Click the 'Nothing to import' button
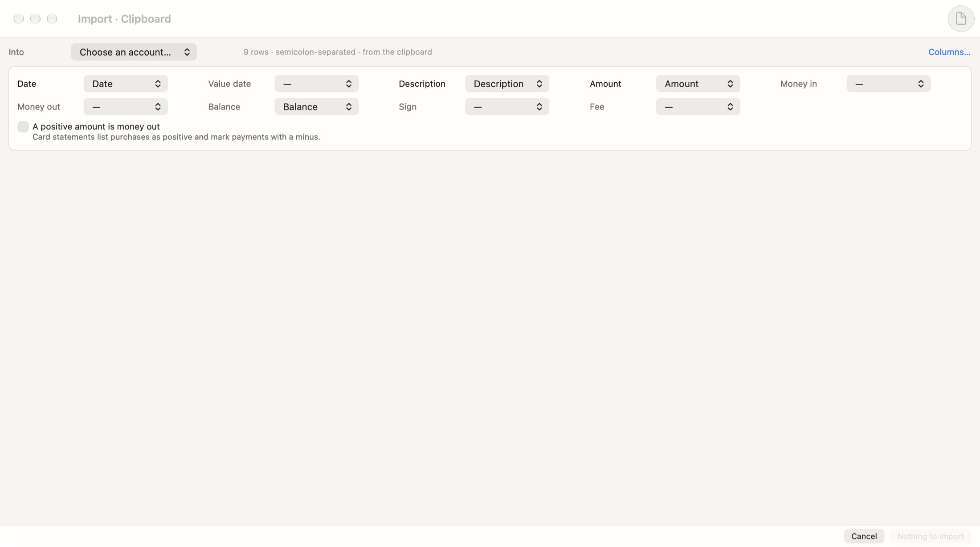This screenshot has height=547, width=980. tap(931, 536)
